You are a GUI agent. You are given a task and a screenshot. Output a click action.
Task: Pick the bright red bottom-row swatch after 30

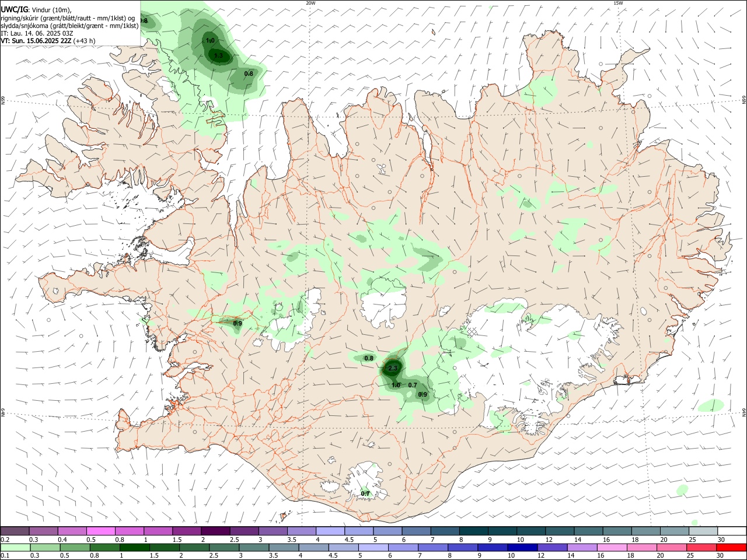coord(732,547)
